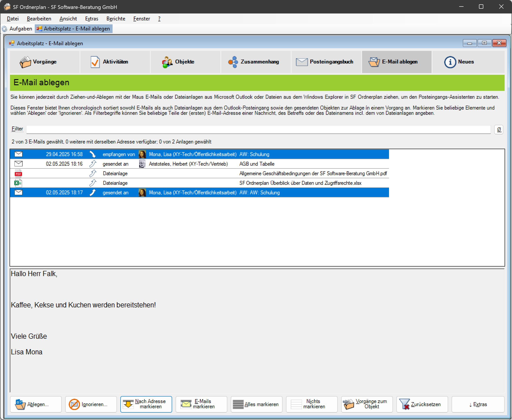Select 'Allgemeine Geschäftsbedingungen der SF Software-Beratung GmbH.pdf'
The height and width of the screenshot is (420, 512).
[x=313, y=173]
